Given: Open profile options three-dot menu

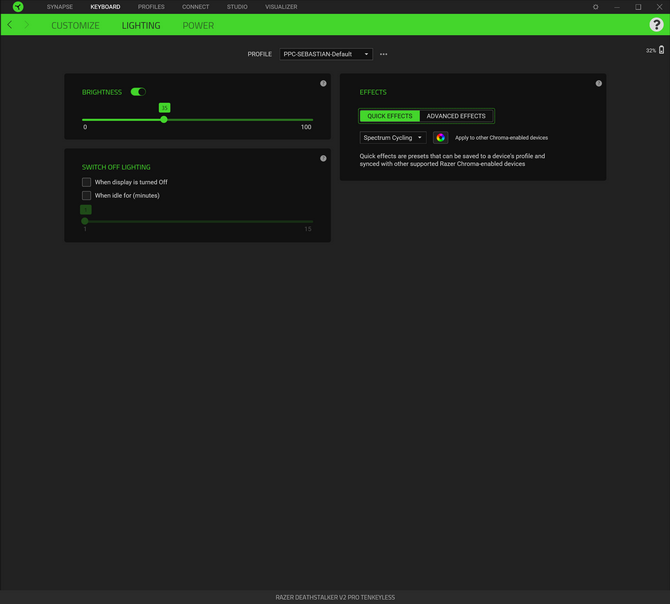Looking at the screenshot, I should coord(384,54).
